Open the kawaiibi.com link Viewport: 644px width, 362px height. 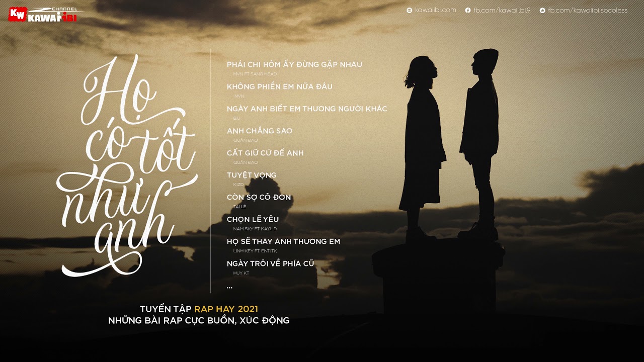tap(435, 10)
